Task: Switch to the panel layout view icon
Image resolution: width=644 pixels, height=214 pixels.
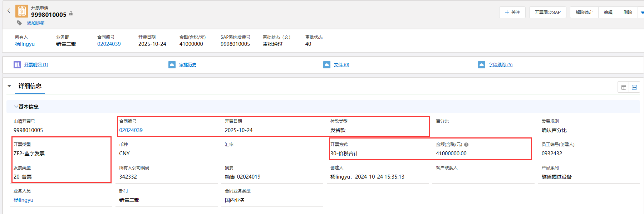Action: [624, 87]
